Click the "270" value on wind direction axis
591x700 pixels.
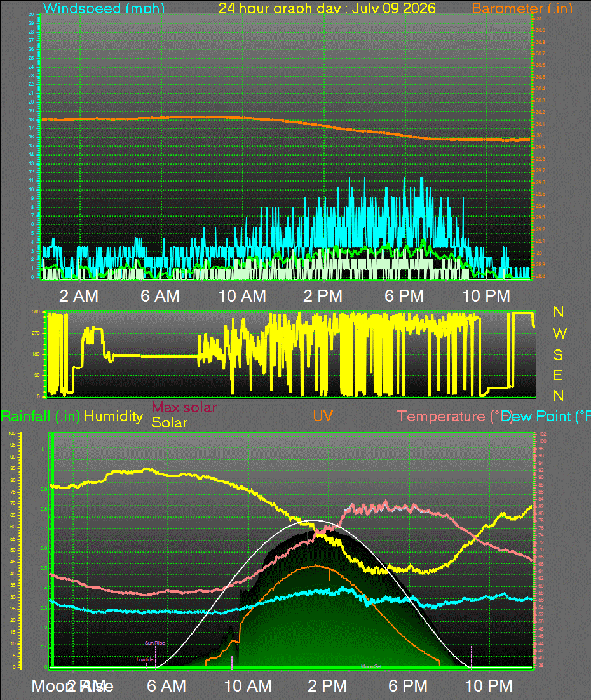click(x=36, y=333)
